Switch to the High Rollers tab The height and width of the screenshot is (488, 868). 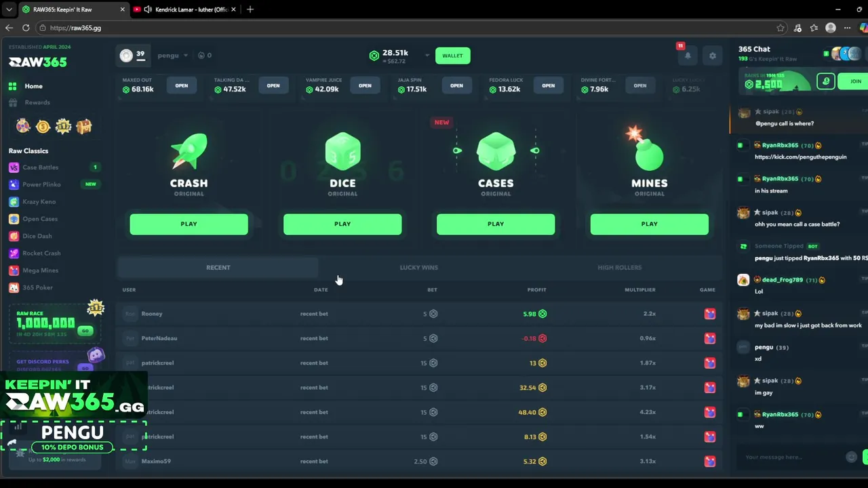620,268
